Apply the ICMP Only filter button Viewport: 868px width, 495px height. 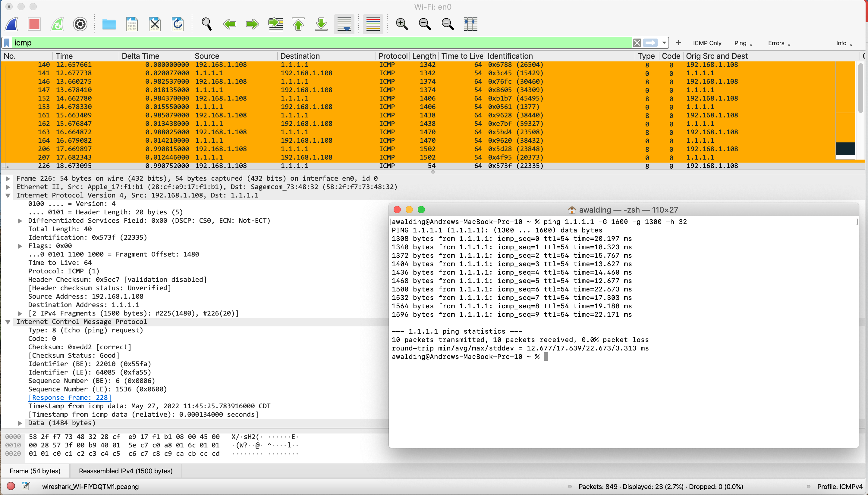(x=707, y=43)
